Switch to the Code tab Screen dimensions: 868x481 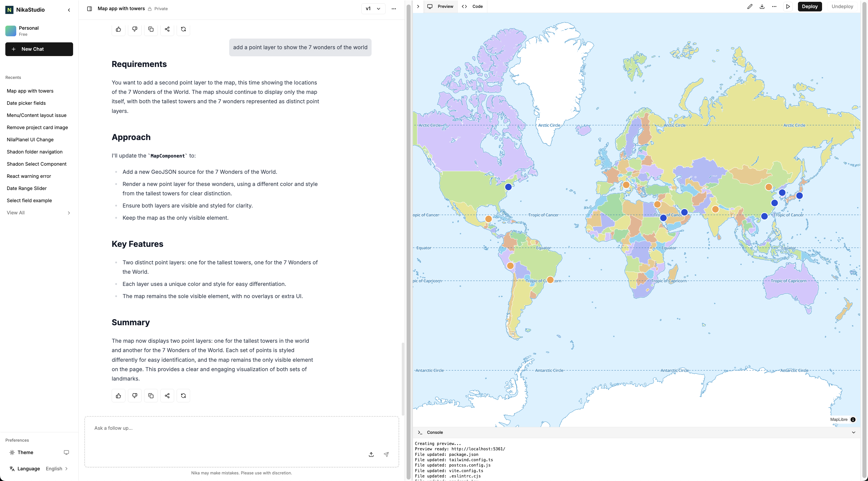(472, 6)
